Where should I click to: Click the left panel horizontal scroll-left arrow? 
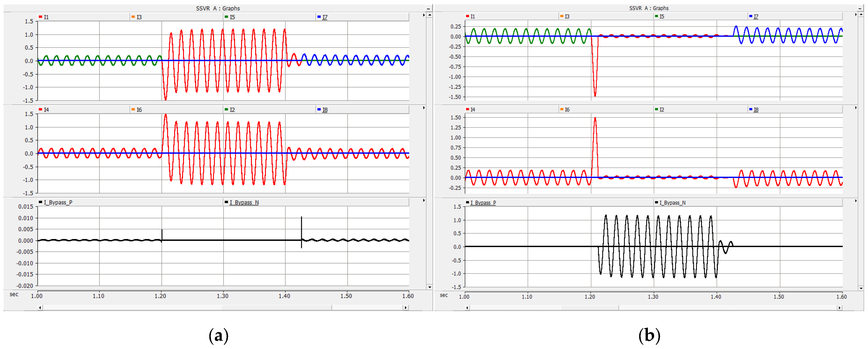pos(40,308)
